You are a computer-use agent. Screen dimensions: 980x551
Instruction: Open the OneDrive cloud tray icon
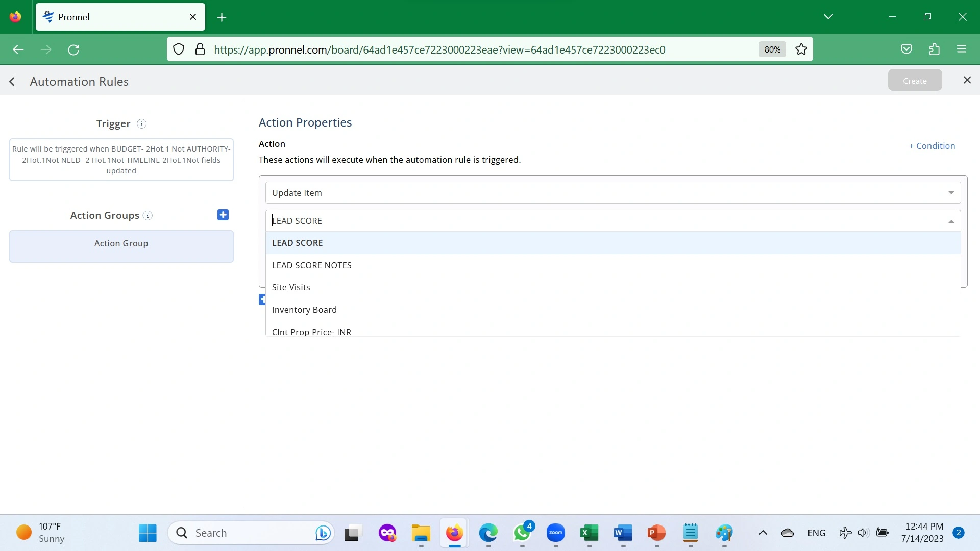click(788, 533)
